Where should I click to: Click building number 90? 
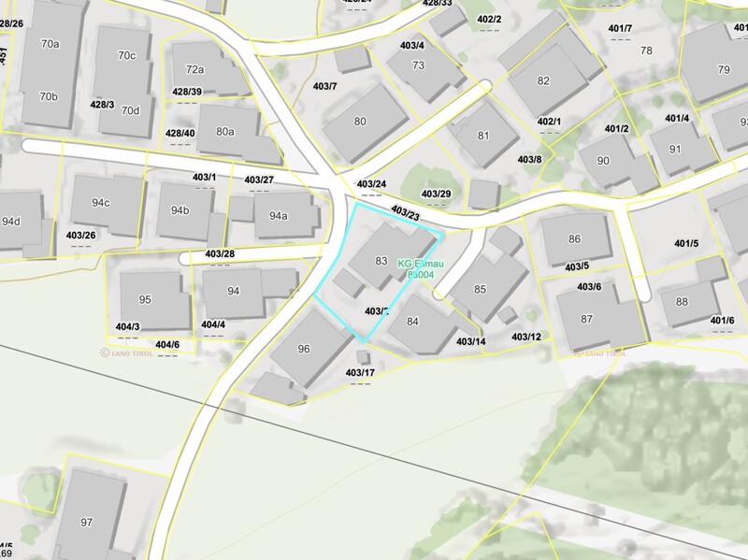pyautogui.click(x=603, y=161)
